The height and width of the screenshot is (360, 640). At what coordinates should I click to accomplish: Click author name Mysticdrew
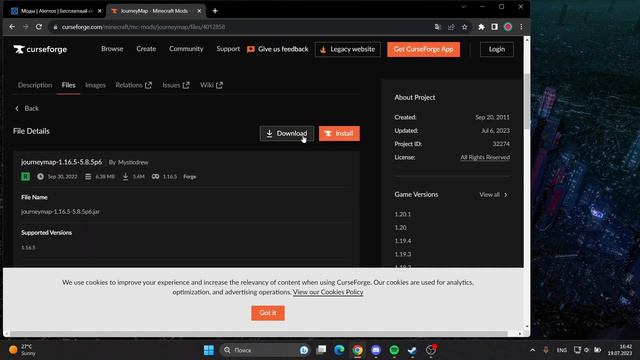(133, 162)
